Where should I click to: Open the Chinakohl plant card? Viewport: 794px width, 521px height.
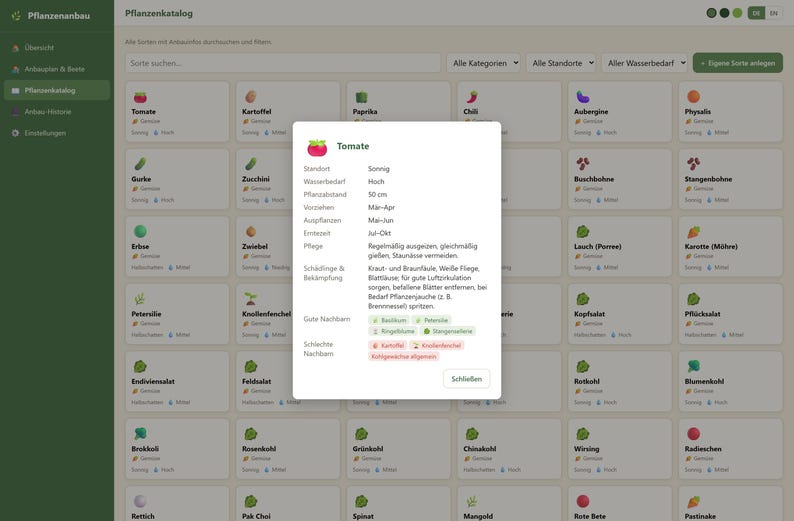click(509, 449)
